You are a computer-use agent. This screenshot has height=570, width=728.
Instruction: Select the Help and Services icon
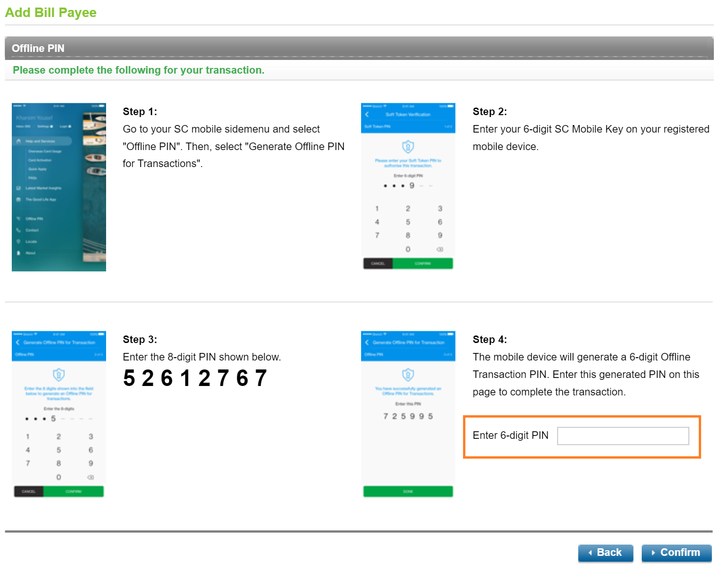click(x=18, y=141)
